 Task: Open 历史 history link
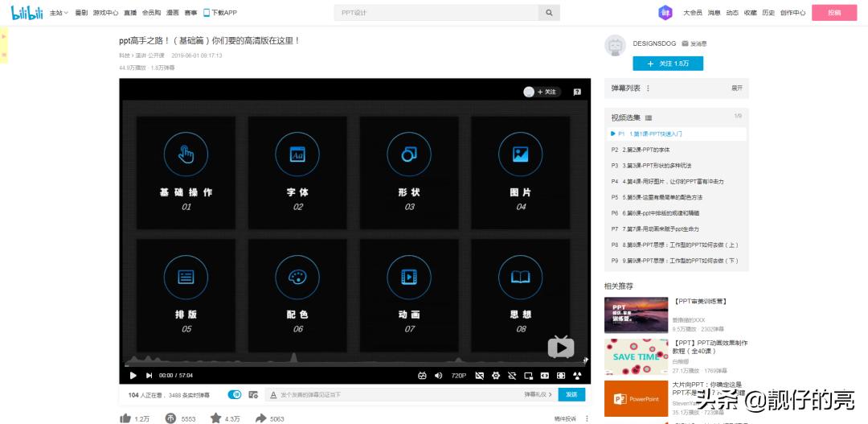pyautogui.click(x=768, y=13)
